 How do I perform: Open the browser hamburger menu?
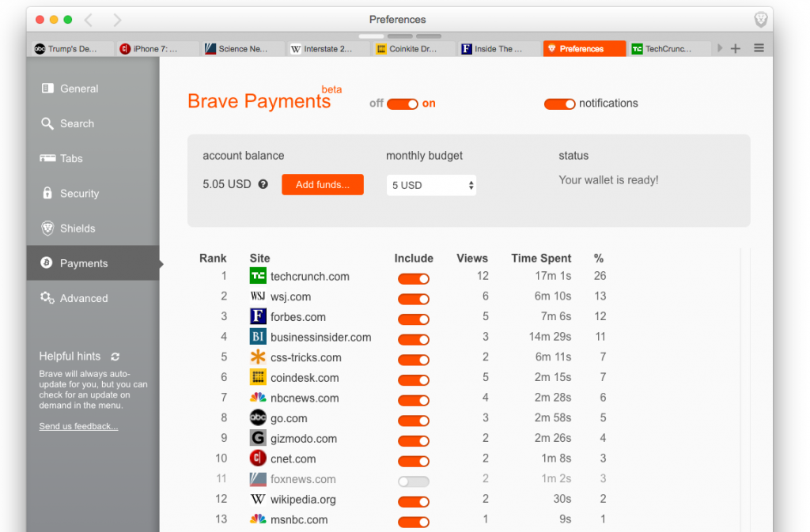click(758, 47)
